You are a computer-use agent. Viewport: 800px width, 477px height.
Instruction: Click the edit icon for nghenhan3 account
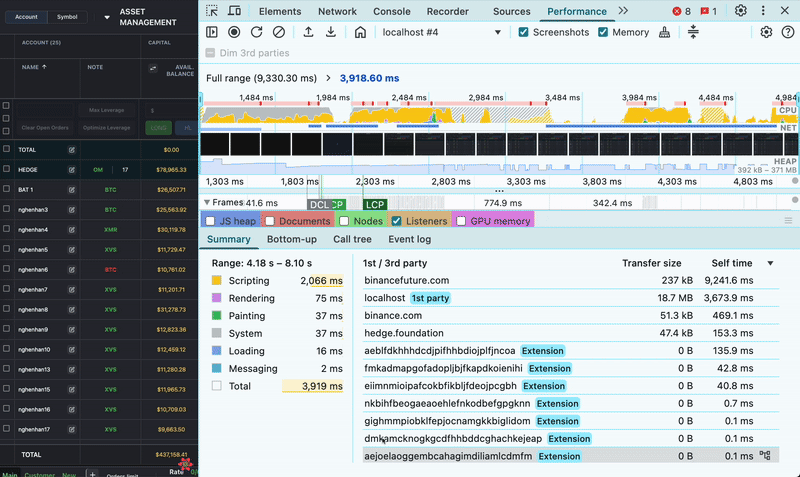pos(71,210)
